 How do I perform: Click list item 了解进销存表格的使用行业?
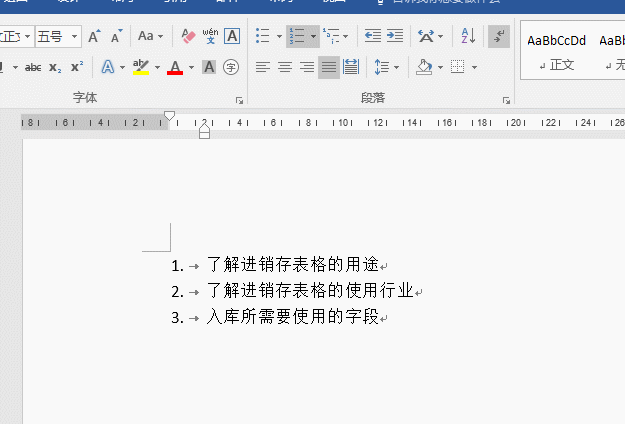[x=311, y=291]
